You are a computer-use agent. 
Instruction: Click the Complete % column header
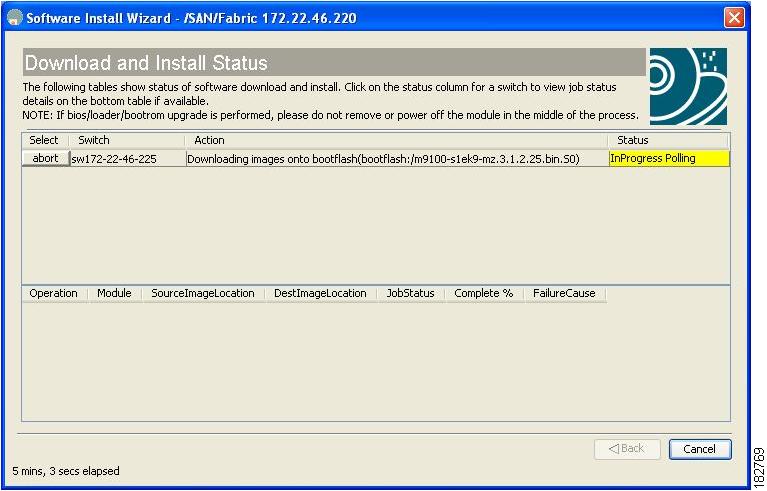click(x=484, y=293)
